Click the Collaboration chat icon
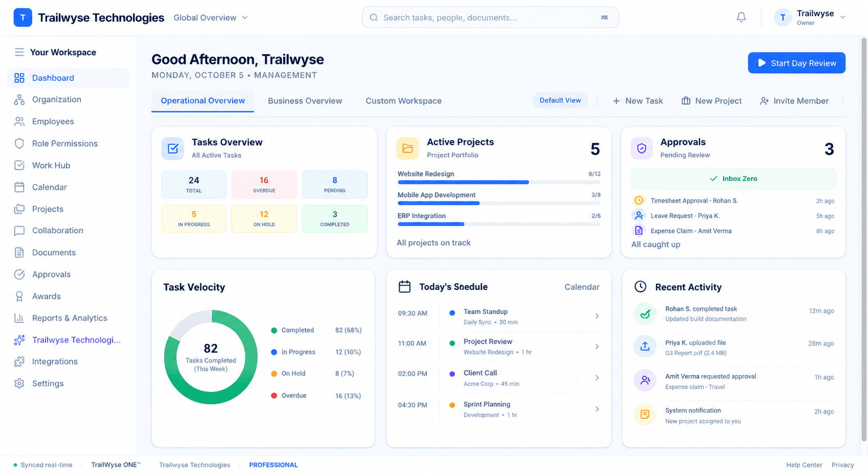Screen dimensions: 868x474 click(x=19, y=231)
